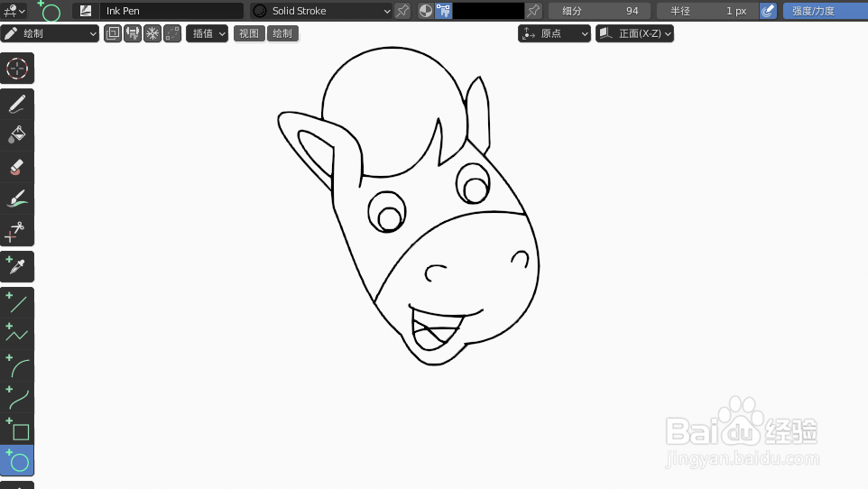Open the black stroke color swatch

coord(488,11)
